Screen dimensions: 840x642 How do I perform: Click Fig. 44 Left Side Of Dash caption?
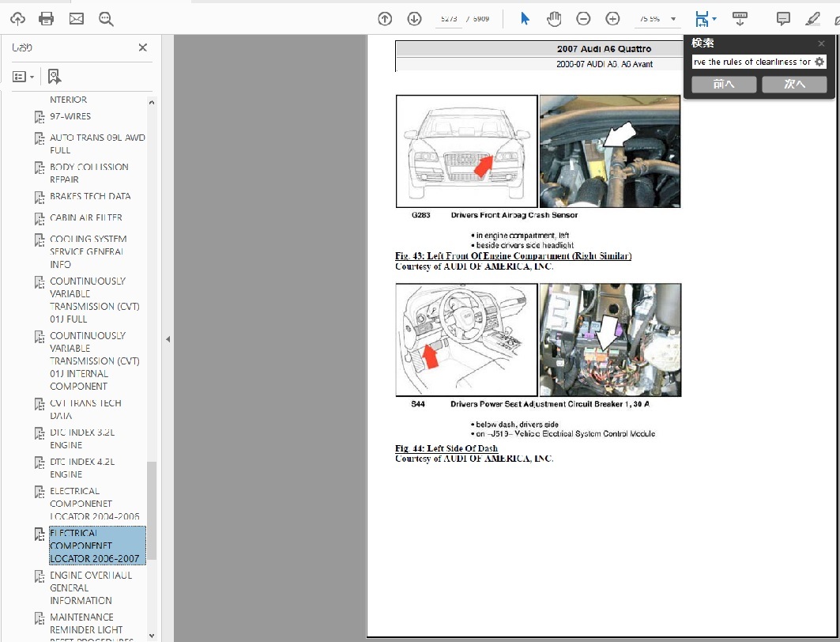tap(446, 448)
